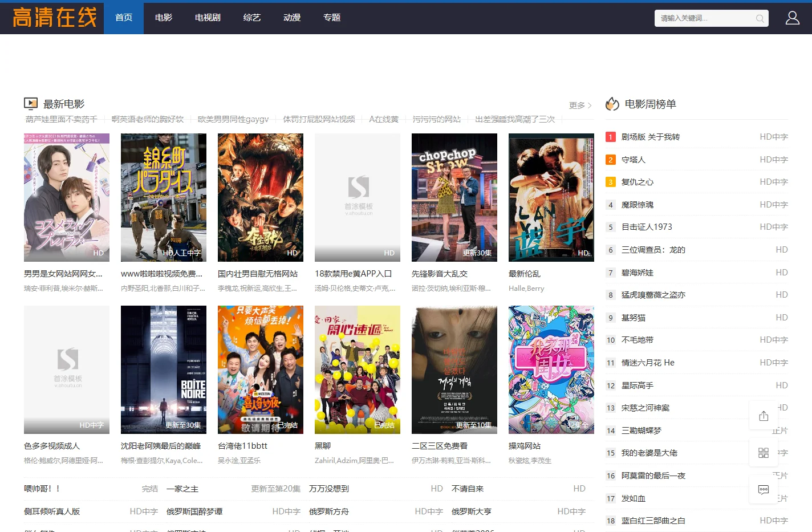Open the 蓝宇 movie poster thumbnail
This screenshot has height=532, width=812.
[551, 197]
